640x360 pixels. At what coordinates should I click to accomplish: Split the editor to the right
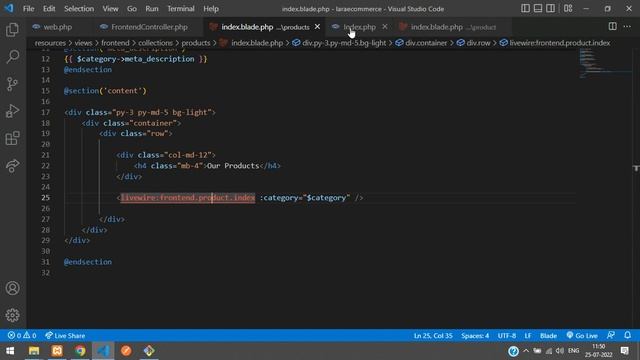613,27
